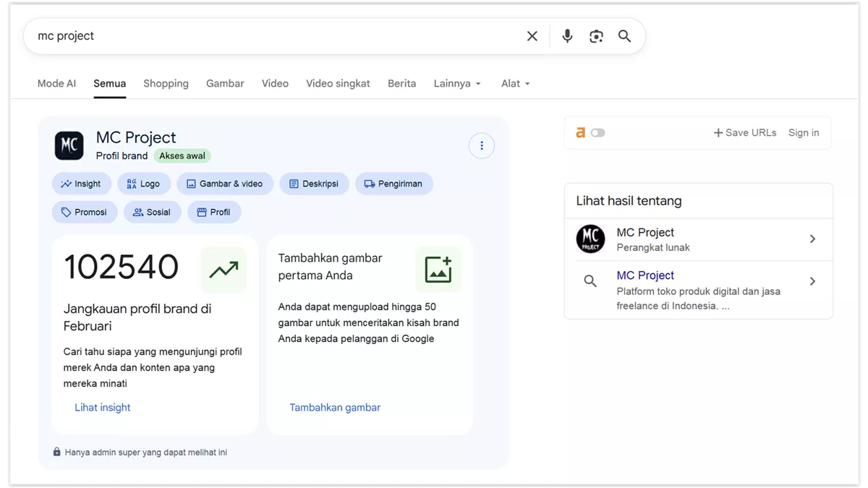Click inside the search input field
The width and height of the screenshot is (868, 488).
click(x=217, y=35)
